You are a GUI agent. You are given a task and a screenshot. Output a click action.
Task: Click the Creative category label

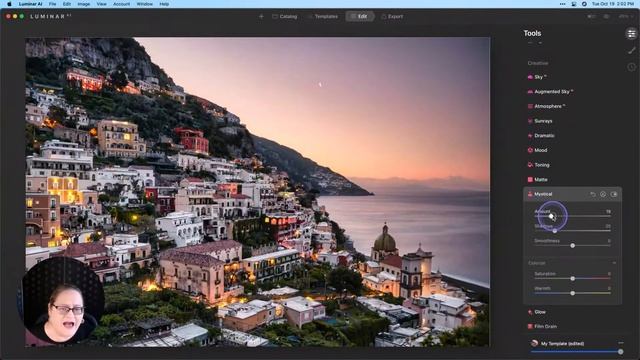(x=538, y=63)
